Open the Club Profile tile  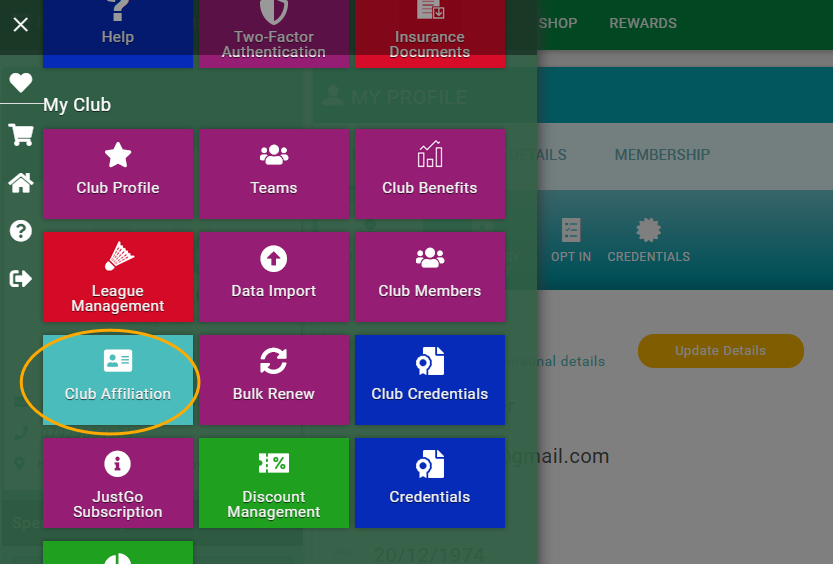point(118,174)
